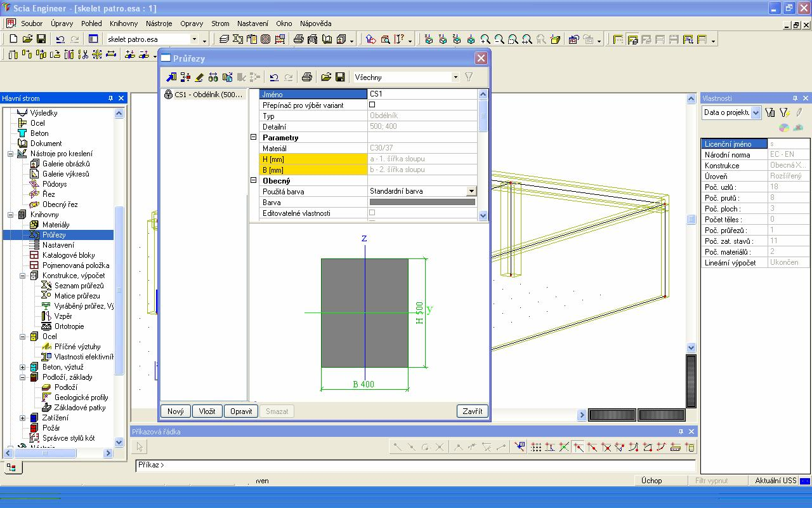Pin the Příkazová řádka panel

tap(681, 432)
